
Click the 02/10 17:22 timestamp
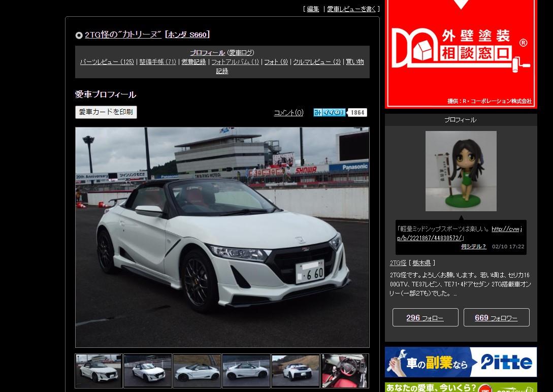pos(508,246)
